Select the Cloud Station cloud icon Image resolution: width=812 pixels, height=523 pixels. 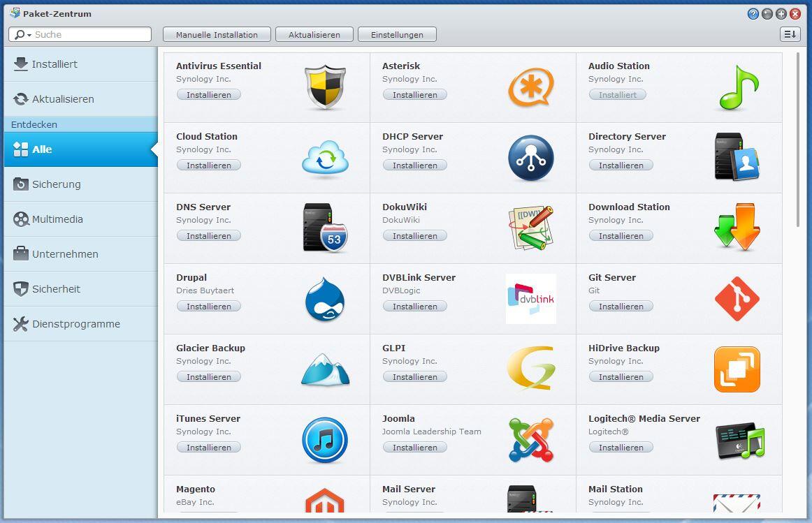(325, 157)
